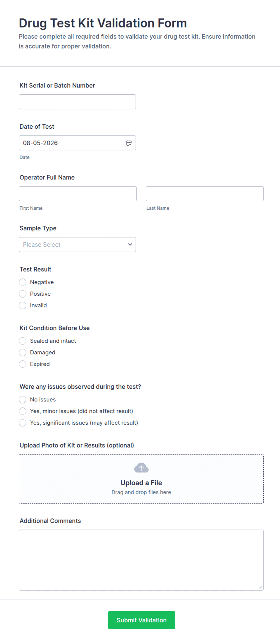Click the Sample Type chevron arrow
Viewport: 280px width, 644px height.
point(130,244)
